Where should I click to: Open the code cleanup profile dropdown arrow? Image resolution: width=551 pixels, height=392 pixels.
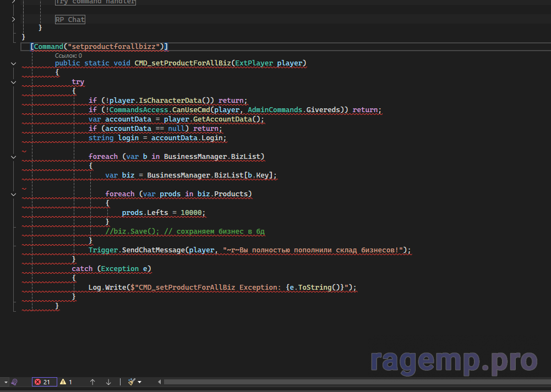[140, 382]
